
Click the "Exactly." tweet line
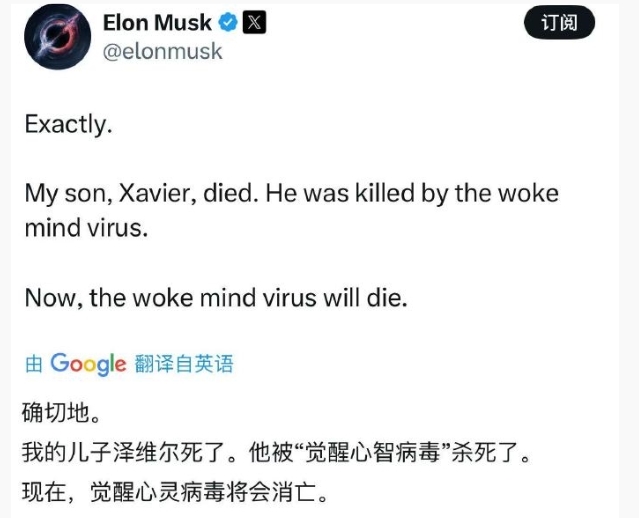(68, 125)
